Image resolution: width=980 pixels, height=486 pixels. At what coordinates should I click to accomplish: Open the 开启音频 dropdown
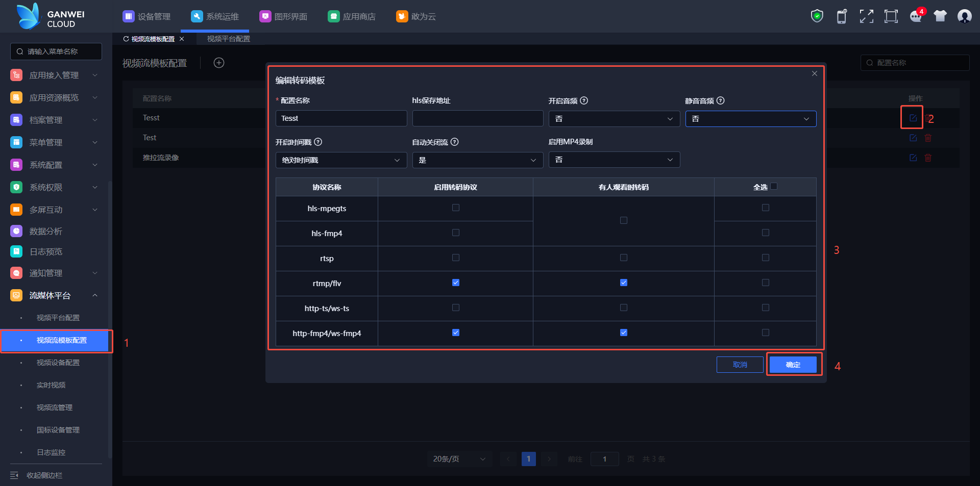[614, 119]
